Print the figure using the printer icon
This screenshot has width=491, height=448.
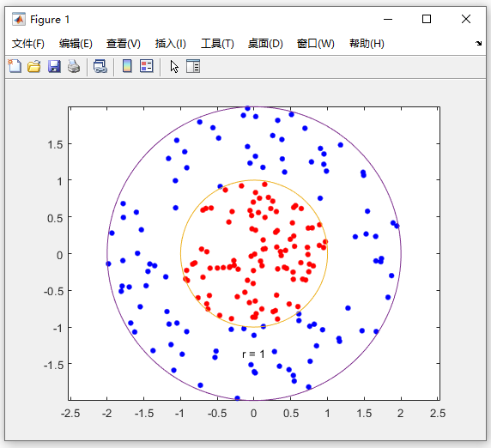coord(74,66)
